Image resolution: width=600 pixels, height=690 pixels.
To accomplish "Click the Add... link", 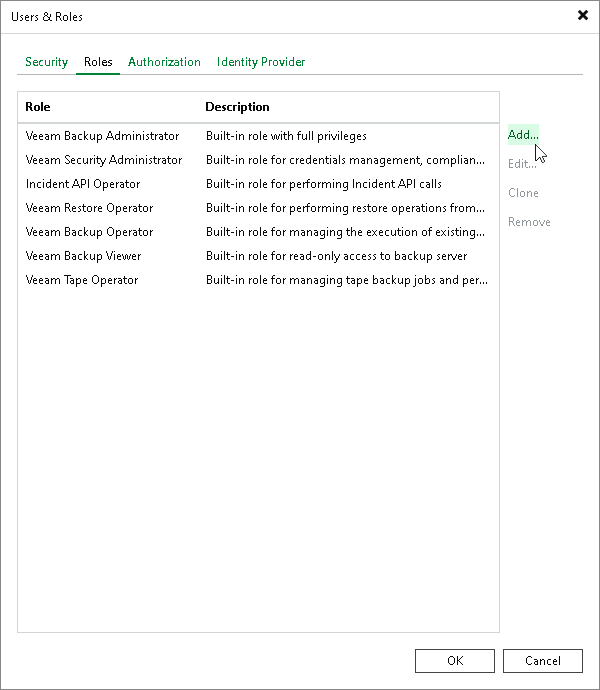I will tap(523, 135).
